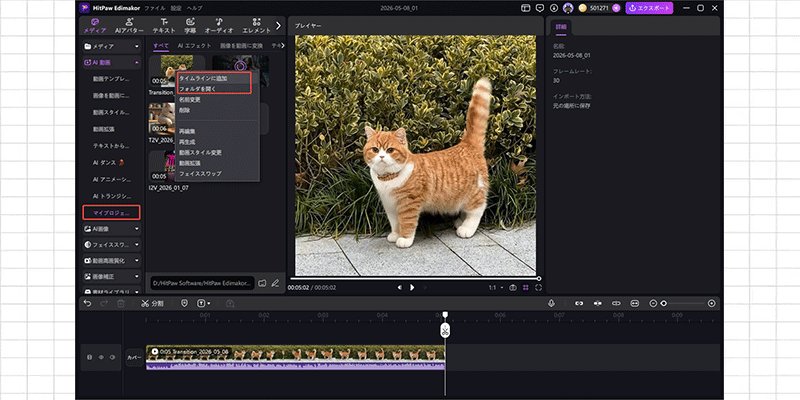
Task: Show more media tabs with the arrow
Action: (283, 46)
